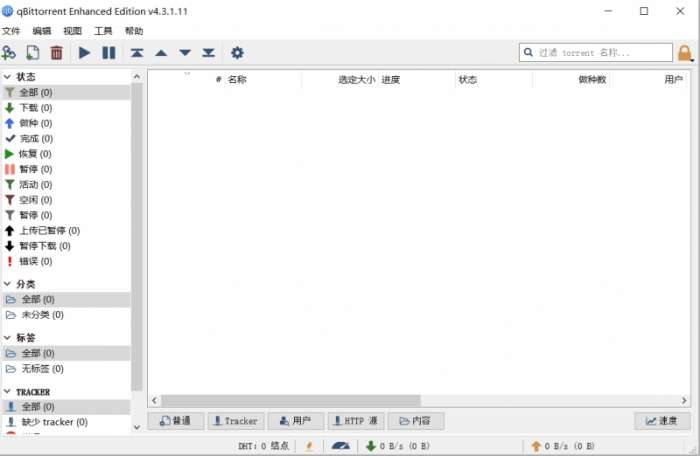Click the red delete trash icon
Viewport: 700px width, 456px height.
tap(56, 53)
